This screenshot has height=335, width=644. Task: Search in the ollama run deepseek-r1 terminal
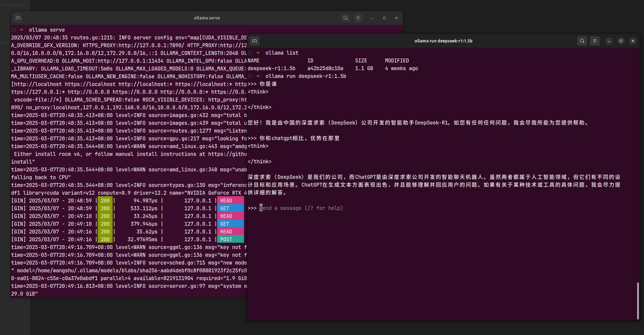coord(582,41)
